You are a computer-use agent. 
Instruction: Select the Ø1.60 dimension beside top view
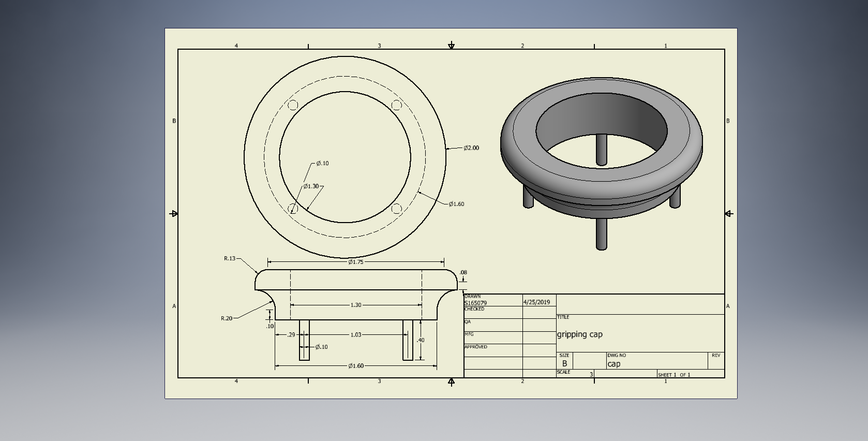point(456,204)
